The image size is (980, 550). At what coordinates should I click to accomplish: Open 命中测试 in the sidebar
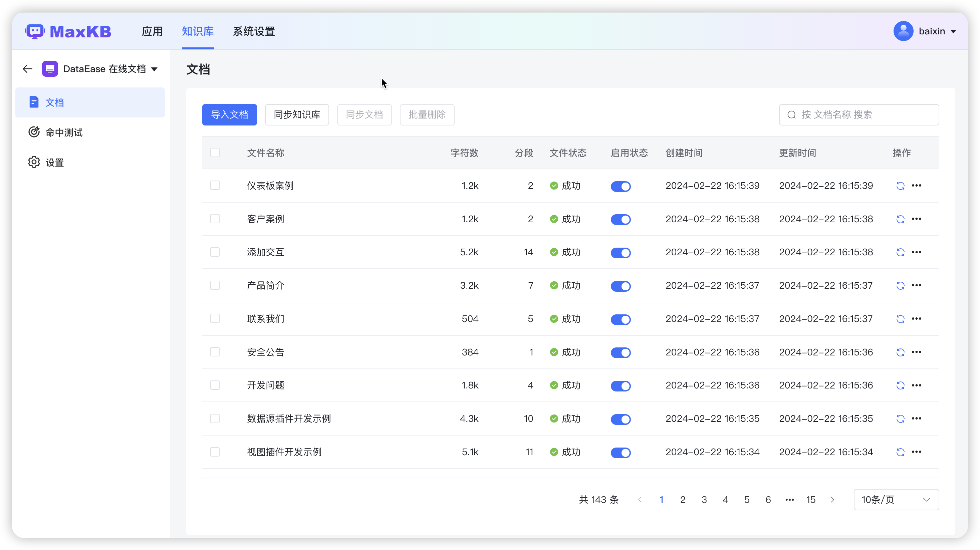64,132
